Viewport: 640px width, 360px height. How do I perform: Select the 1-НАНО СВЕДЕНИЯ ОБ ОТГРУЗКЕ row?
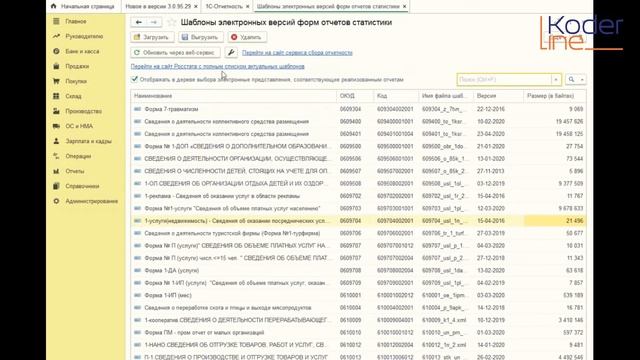pos(358,345)
